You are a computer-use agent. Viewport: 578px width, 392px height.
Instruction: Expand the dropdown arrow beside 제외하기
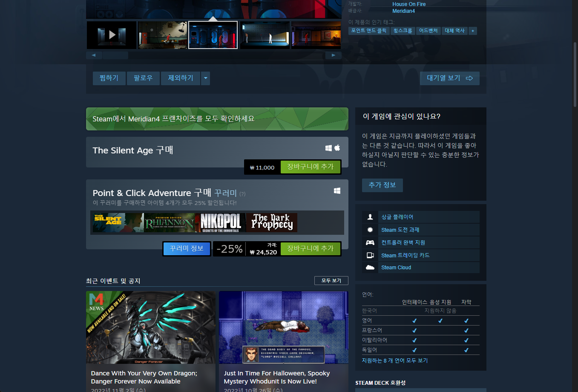tap(205, 78)
